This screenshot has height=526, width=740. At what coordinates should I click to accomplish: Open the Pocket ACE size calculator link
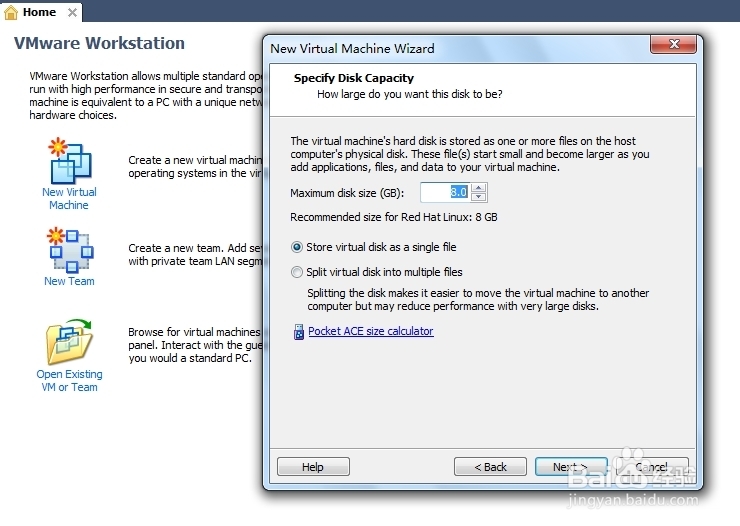[371, 331]
